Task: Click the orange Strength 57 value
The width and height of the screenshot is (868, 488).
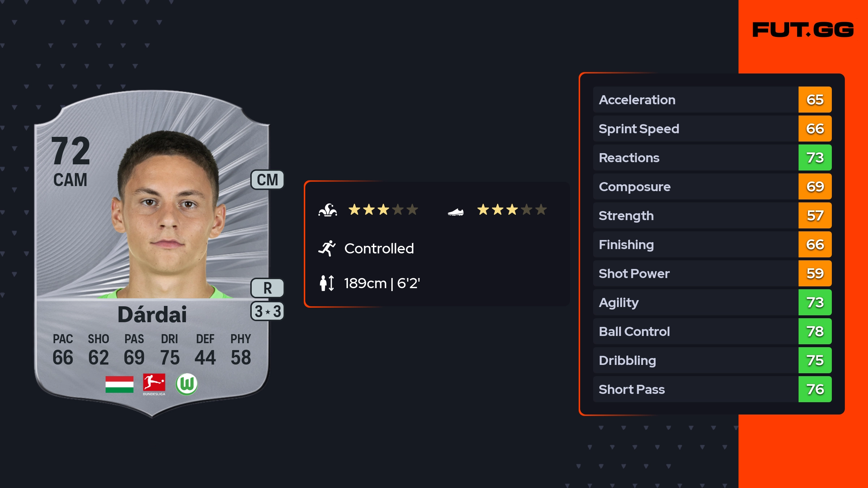Action: point(815,215)
